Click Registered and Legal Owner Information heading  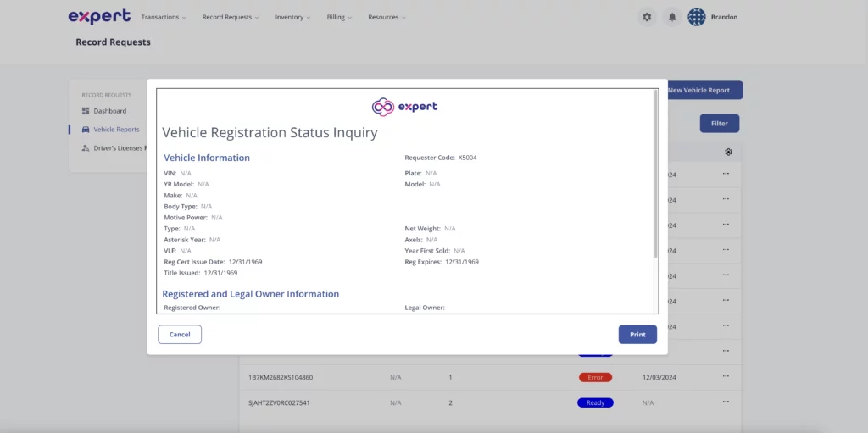coord(251,294)
